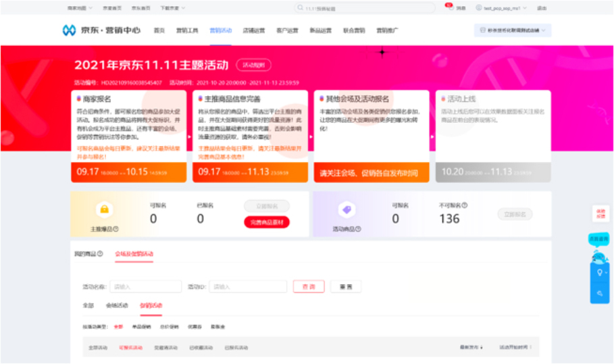Image resolution: width=614 pixels, height=364 pixels.
Task: Click the 11.11 search input box
Action: tap(365, 8)
